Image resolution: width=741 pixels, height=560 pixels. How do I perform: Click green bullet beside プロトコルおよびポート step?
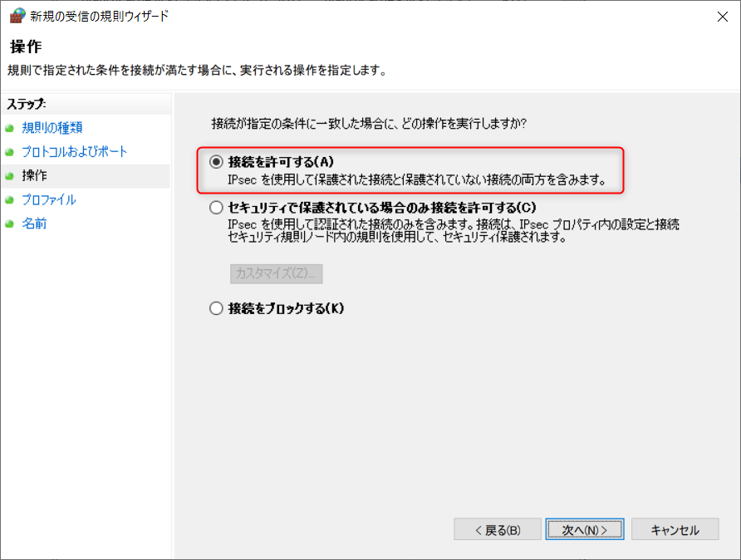[x=9, y=152]
